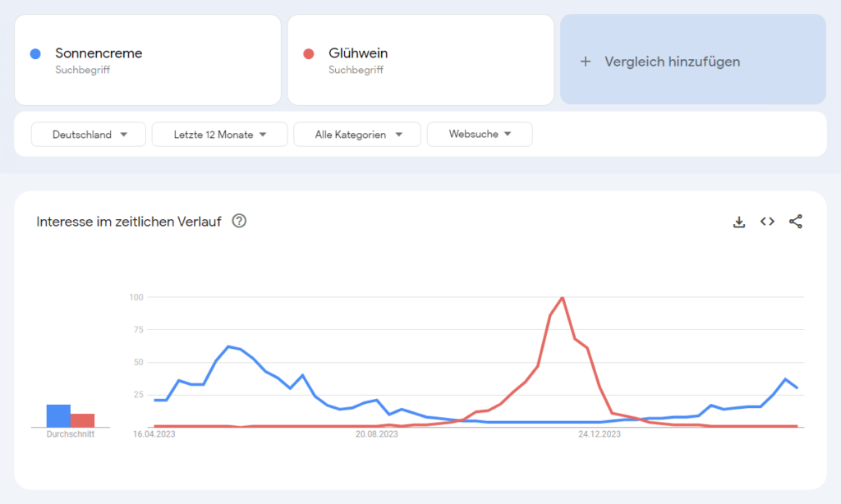
Task: Click the red Glühwein legend dot
Action: pos(308,53)
